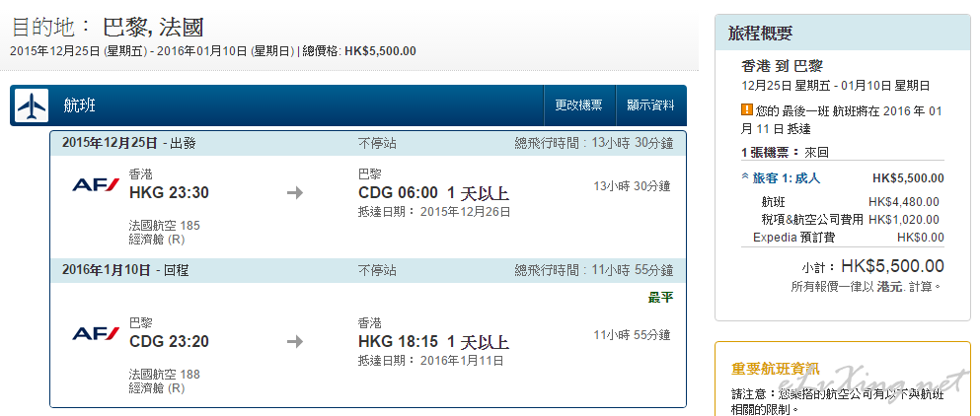Image resolution: width=980 pixels, height=416 pixels.
Task: Click the arrow between CDG 23:20 and HKG
Action: click(295, 342)
